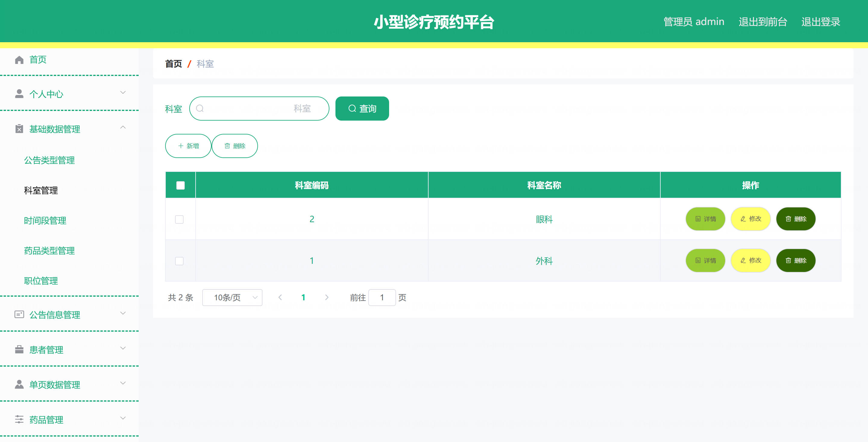Expand the 单页数据管理 chevron
The height and width of the screenshot is (442, 868).
(123, 383)
